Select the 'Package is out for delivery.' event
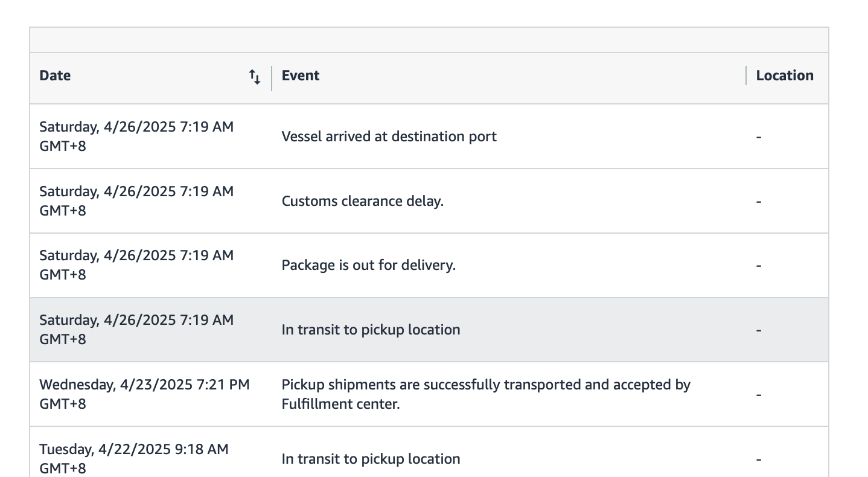The image size is (868, 477). [x=369, y=265]
